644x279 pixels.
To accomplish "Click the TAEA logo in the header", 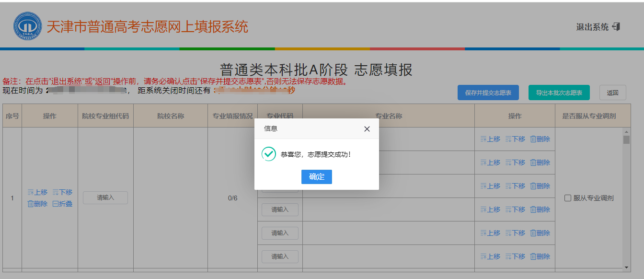I will pyautogui.click(x=28, y=26).
